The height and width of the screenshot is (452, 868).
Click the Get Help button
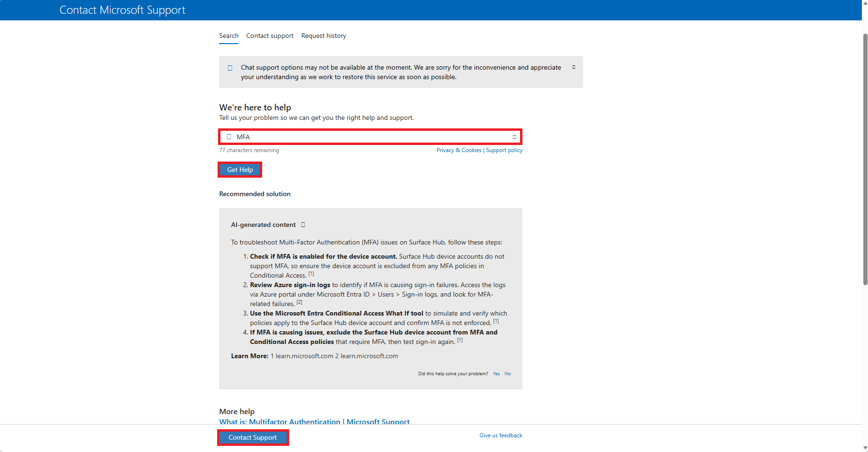coord(240,170)
